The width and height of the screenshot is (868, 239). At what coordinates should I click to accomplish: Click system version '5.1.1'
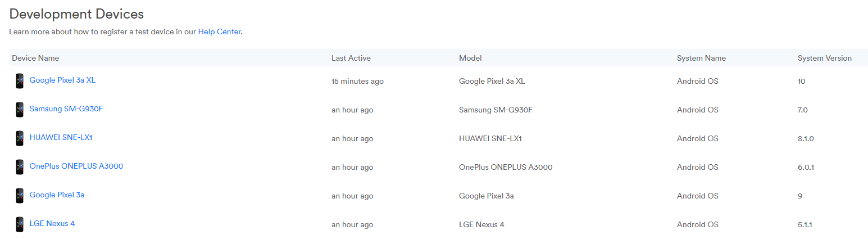click(805, 224)
